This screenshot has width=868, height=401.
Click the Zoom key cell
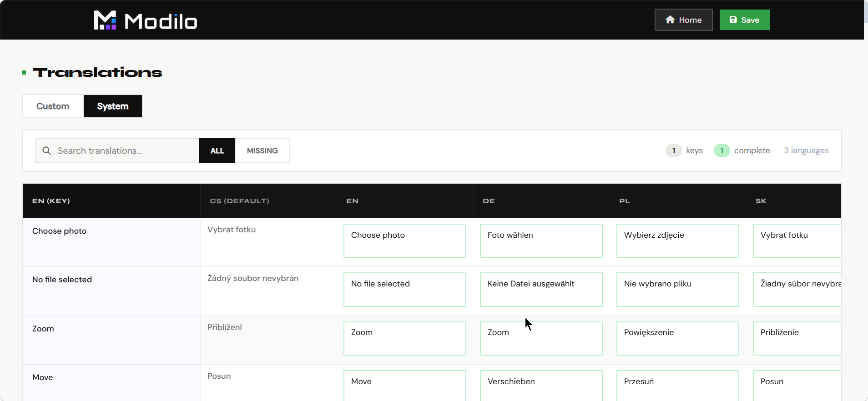[x=111, y=340]
